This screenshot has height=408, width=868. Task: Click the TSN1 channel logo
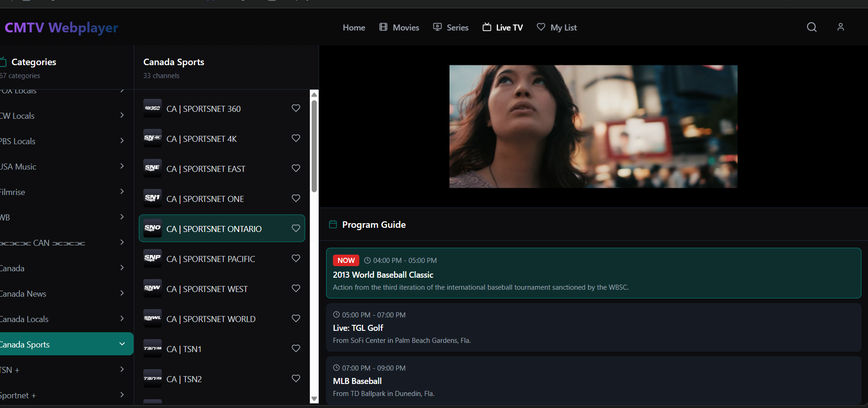pyautogui.click(x=153, y=348)
